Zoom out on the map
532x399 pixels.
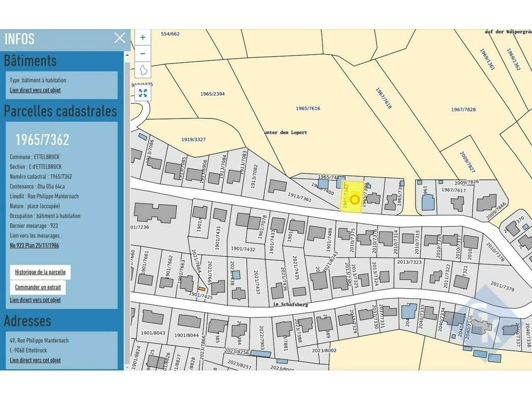pos(143,54)
